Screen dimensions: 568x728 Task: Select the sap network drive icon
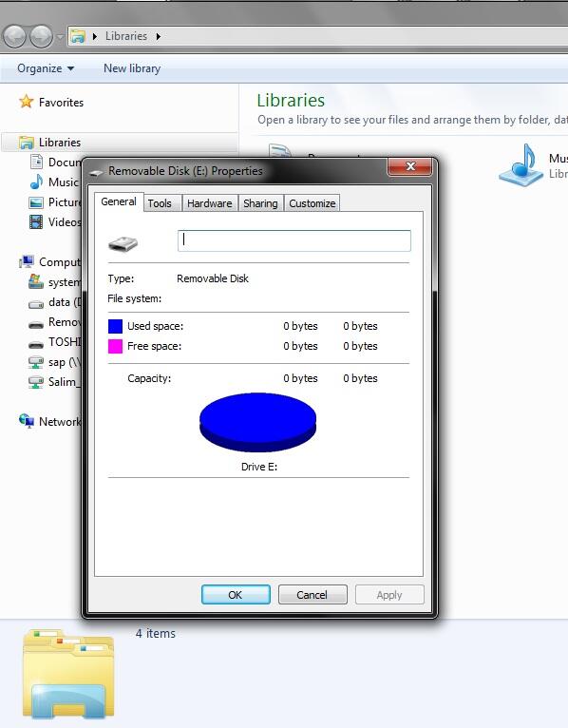[36, 362]
